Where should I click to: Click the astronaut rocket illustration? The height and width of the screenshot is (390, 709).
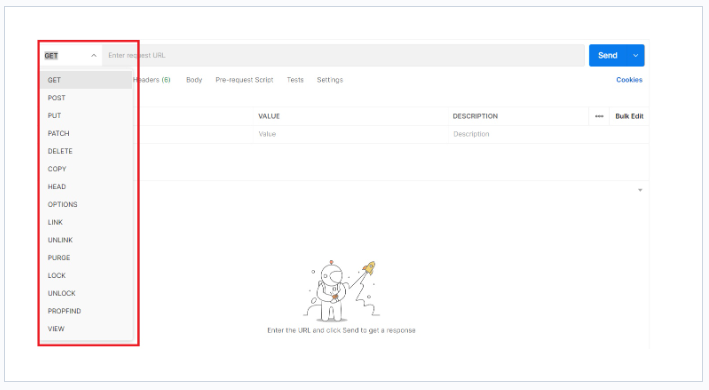tap(341, 291)
